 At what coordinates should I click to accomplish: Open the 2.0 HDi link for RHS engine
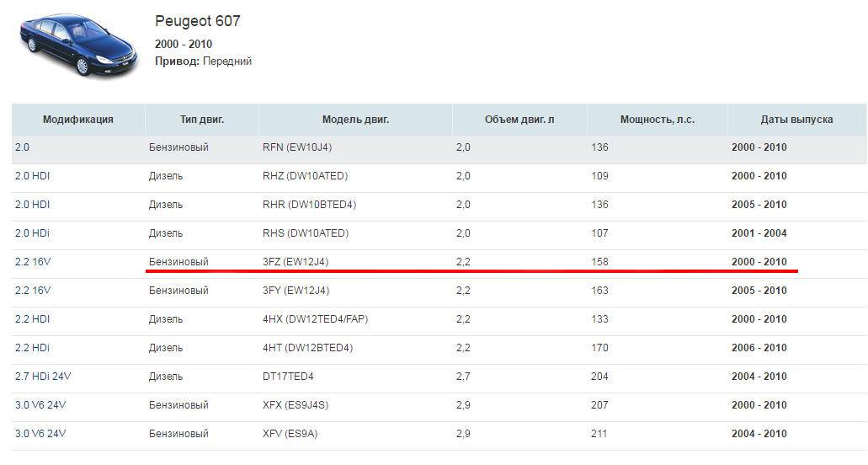tap(32, 233)
